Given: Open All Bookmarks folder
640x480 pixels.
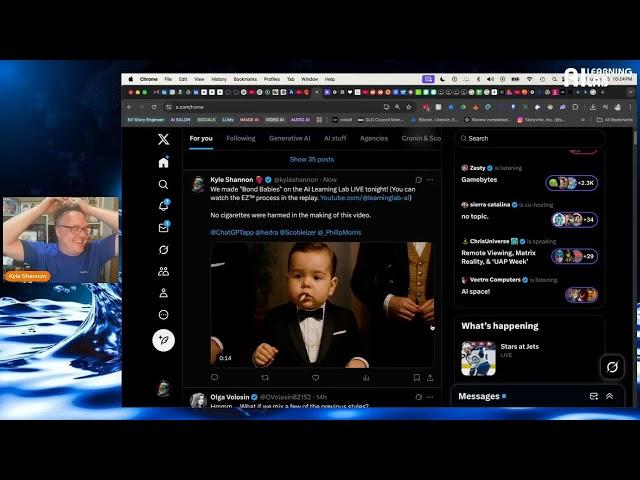Looking at the screenshot, I should (x=614, y=120).
